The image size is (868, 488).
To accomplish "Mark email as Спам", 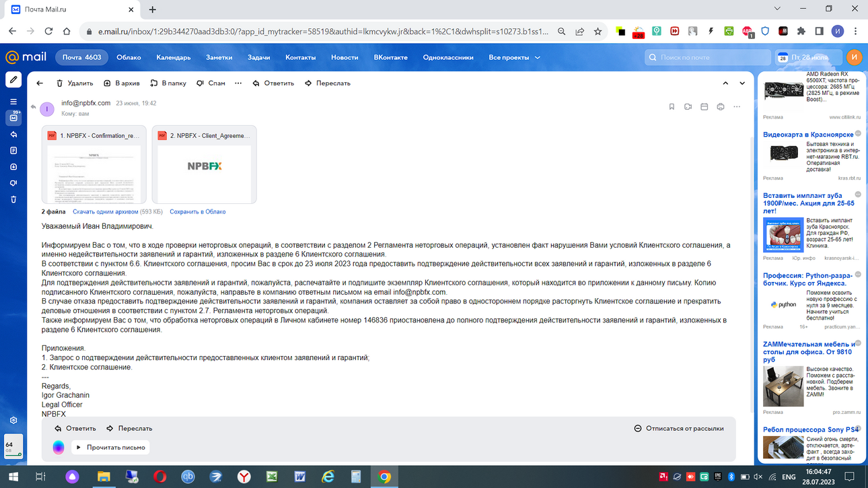I will (211, 83).
